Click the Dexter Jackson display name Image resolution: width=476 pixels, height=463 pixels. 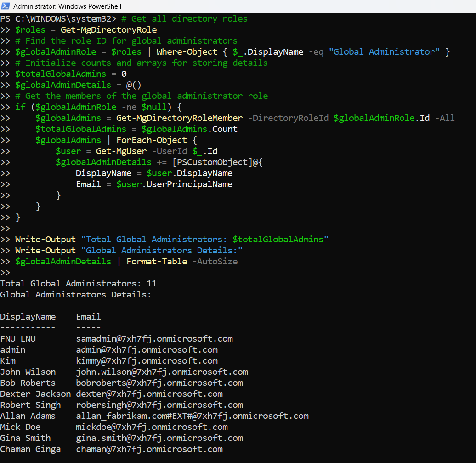coord(35,394)
